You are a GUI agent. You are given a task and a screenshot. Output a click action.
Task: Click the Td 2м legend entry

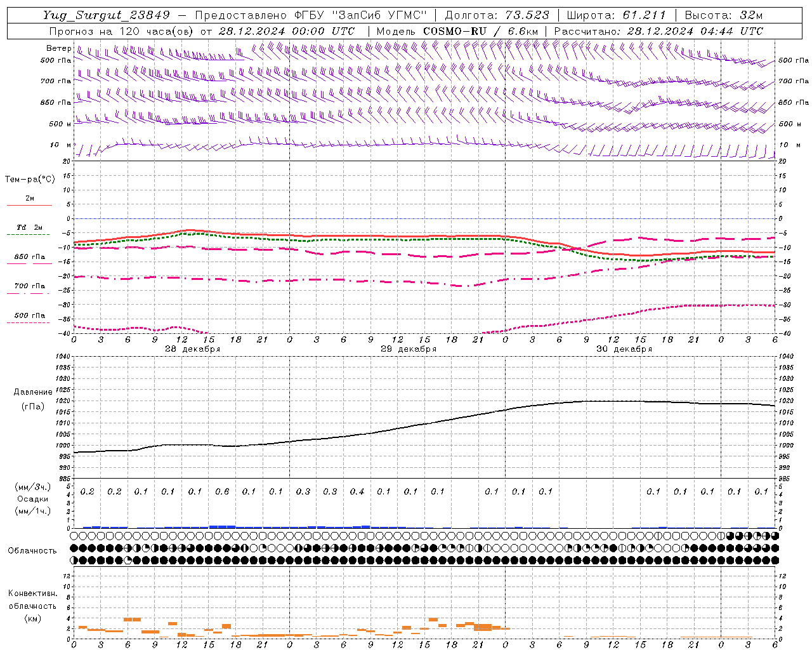(29, 227)
